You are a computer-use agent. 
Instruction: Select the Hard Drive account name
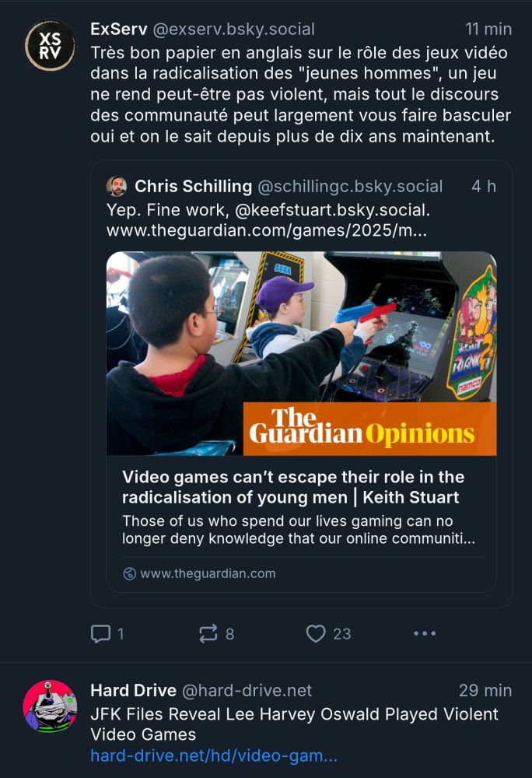pos(133,690)
